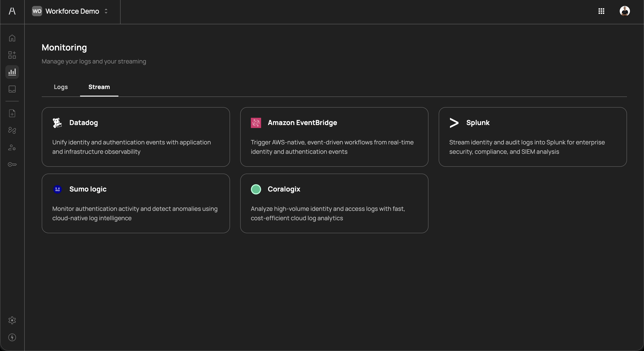Open the apps grid launcher icon
Image resolution: width=644 pixels, height=351 pixels.
601,11
